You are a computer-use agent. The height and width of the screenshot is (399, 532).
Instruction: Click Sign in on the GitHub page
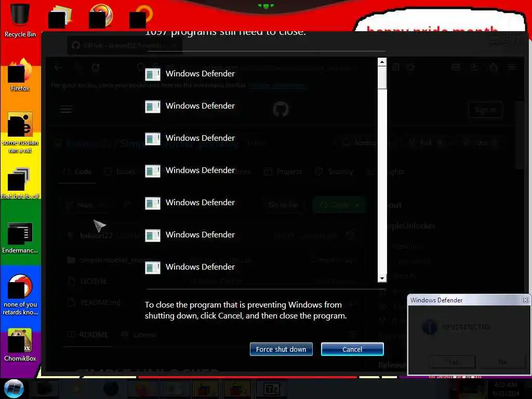coord(485,110)
